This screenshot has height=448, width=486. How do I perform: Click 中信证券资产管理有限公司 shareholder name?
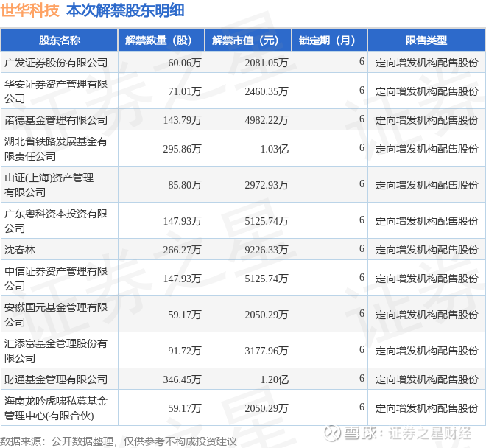coord(56,279)
